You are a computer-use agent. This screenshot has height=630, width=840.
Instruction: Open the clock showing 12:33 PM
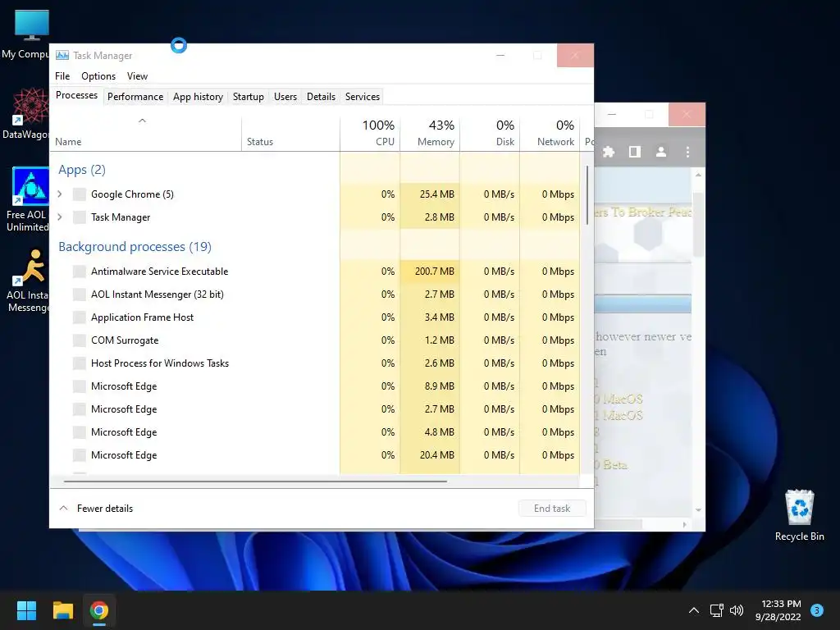[x=778, y=610]
